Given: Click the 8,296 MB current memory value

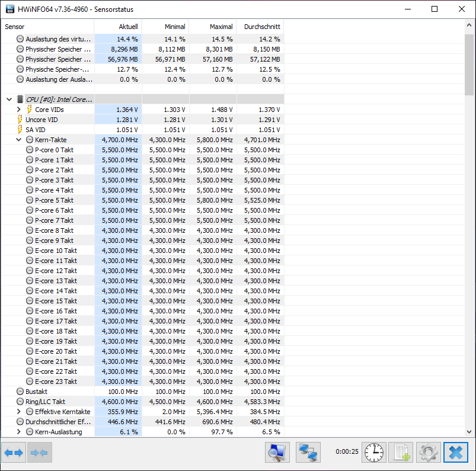Looking at the screenshot, I should click(124, 49).
